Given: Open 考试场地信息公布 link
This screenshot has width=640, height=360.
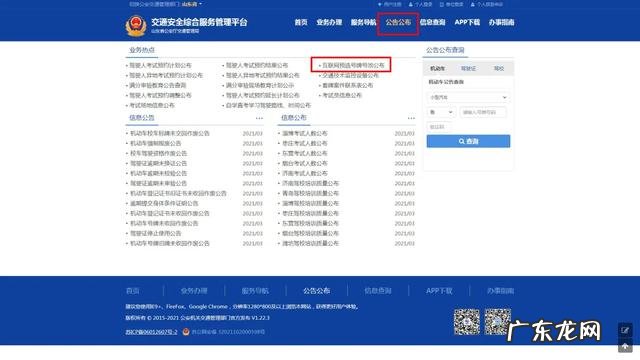Looking at the screenshot, I should click(x=152, y=105).
